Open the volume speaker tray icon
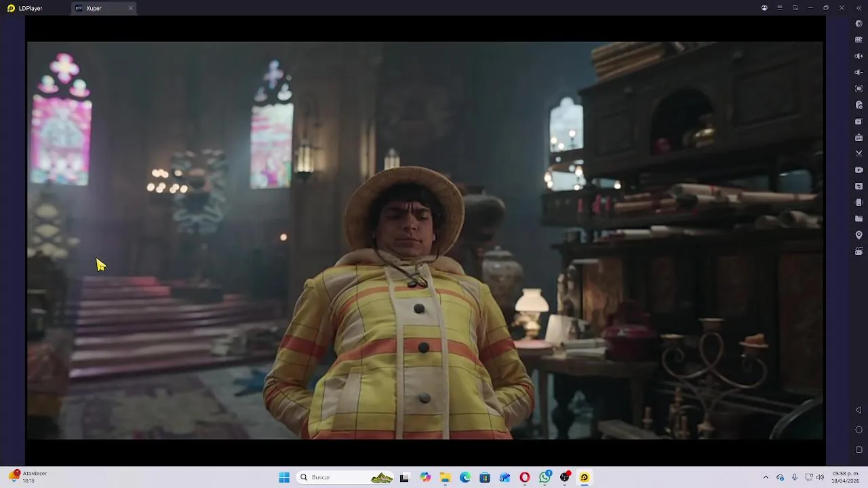868x488 pixels. [820, 477]
